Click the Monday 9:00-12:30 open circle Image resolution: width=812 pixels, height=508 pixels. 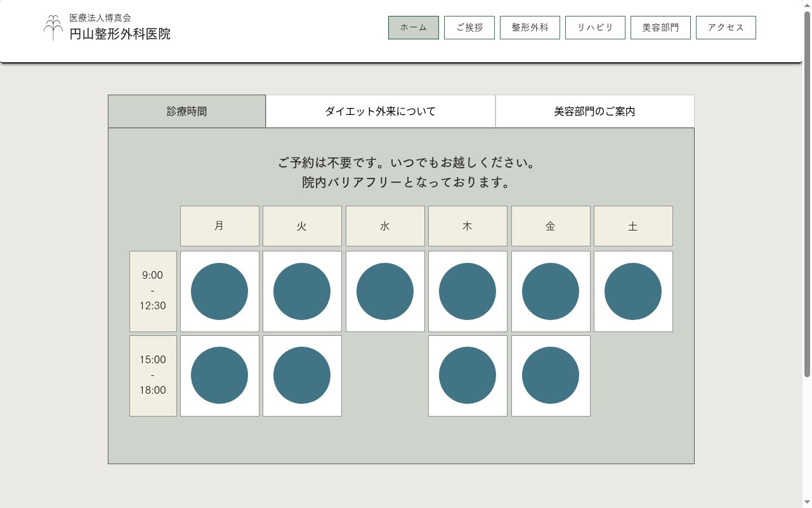click(x=219, y=291)
